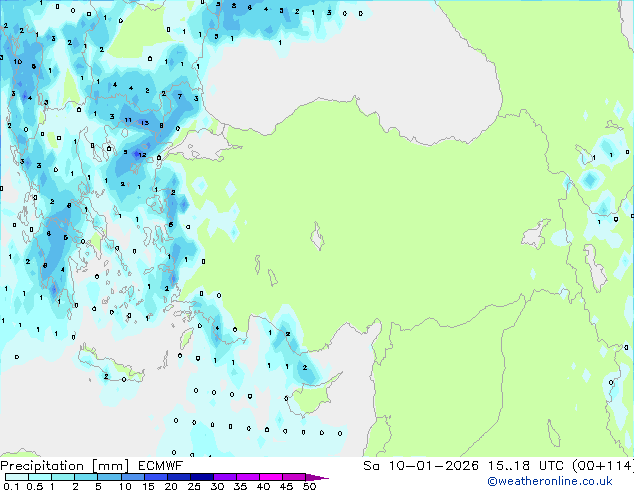The image size is (634, 490).
Task: Click the "Sa 10-01-2026" date text
Action: [421, 466]
